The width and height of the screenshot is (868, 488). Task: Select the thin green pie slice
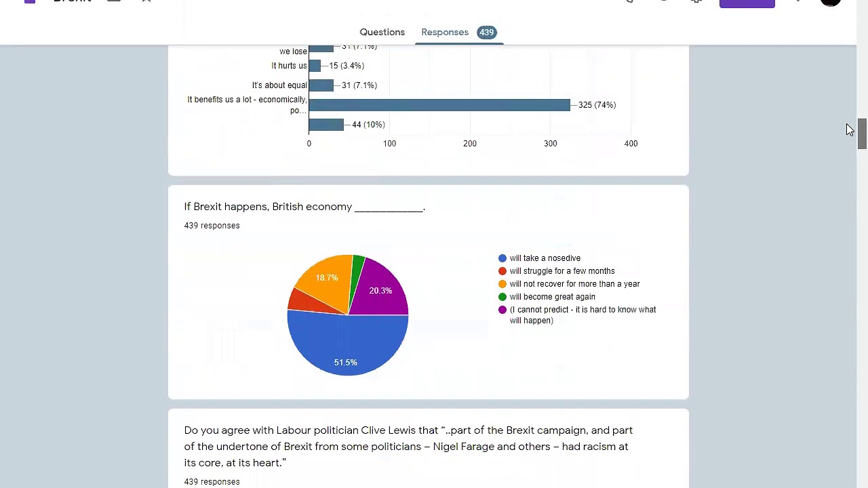point(357,271)
